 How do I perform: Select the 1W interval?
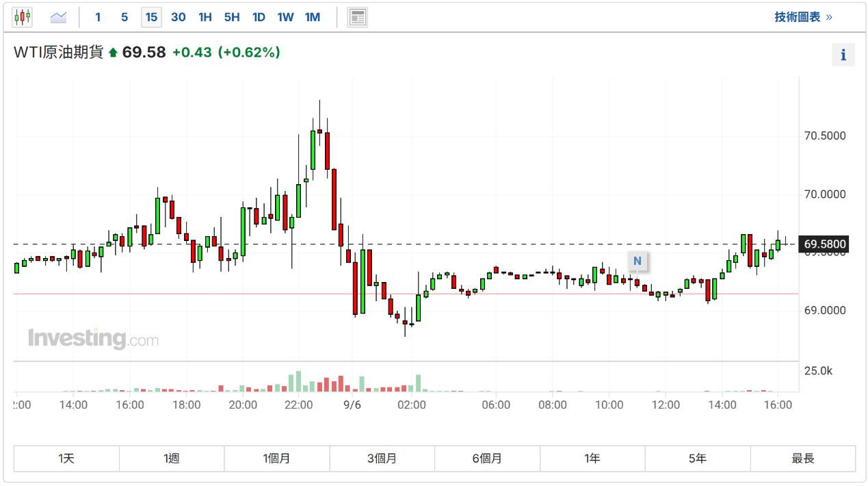pos(285,17)
